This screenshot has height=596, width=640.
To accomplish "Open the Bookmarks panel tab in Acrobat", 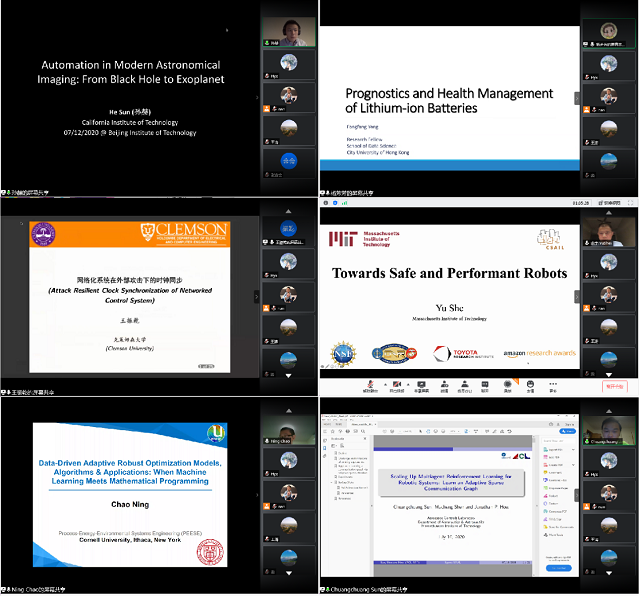I will pos(325,449).
